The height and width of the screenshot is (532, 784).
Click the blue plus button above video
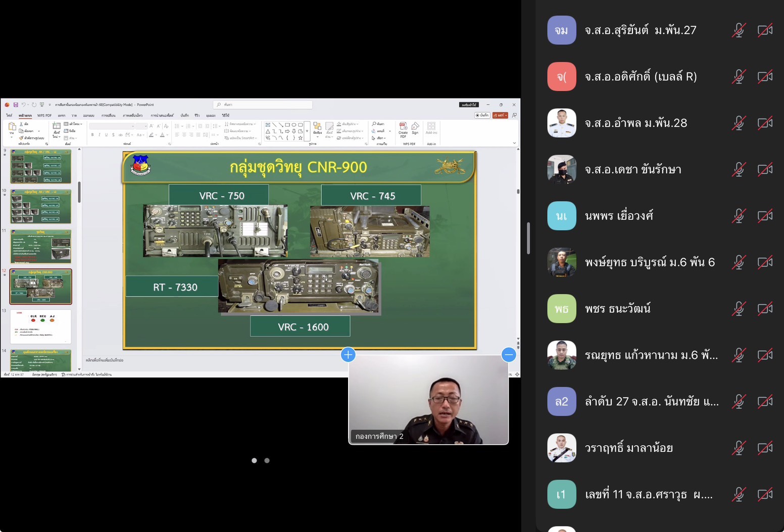click(348, 355)
